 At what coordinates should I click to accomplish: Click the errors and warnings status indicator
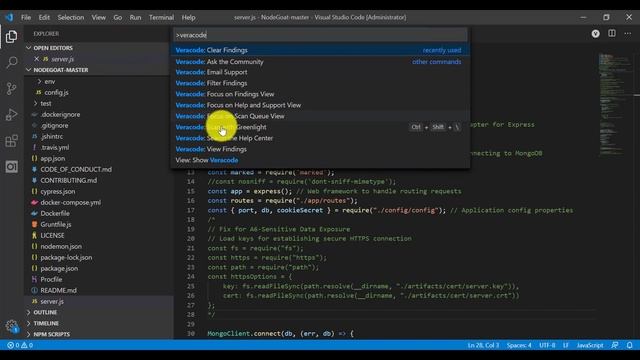coord(20,345)
